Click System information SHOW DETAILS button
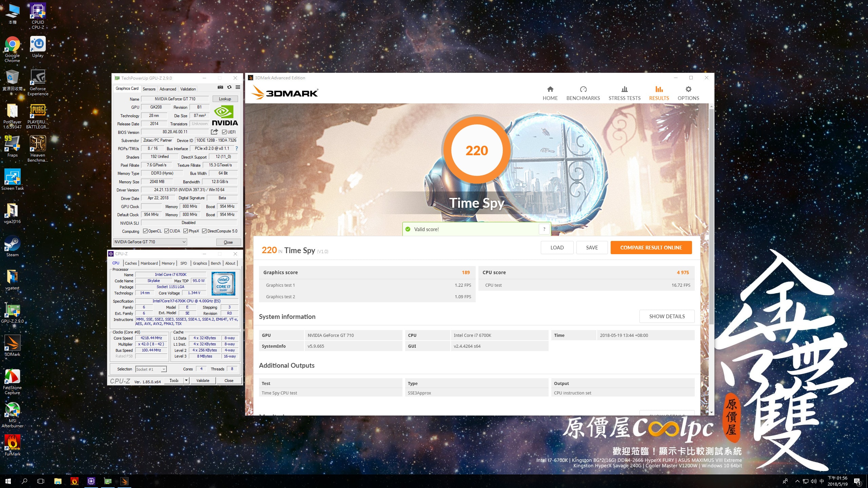 (667, 317)
